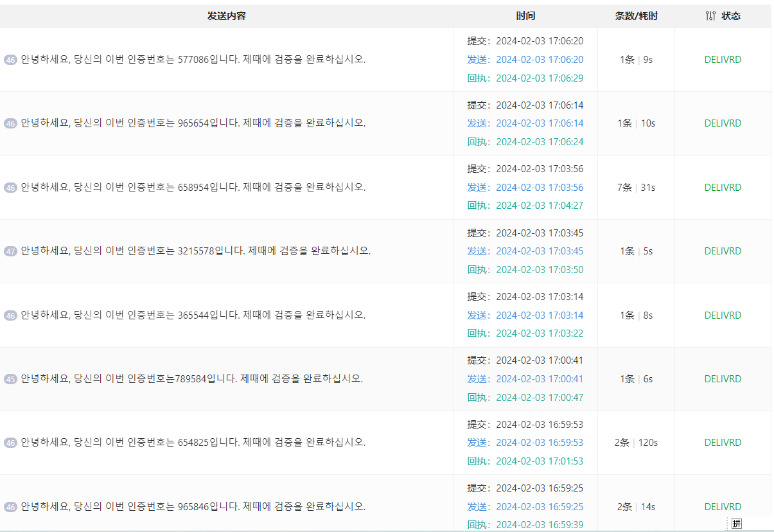Click the 47 badge beside code 3215578
Image resolution: width=774 pixels, height=532 pixels.
point(10,251)
